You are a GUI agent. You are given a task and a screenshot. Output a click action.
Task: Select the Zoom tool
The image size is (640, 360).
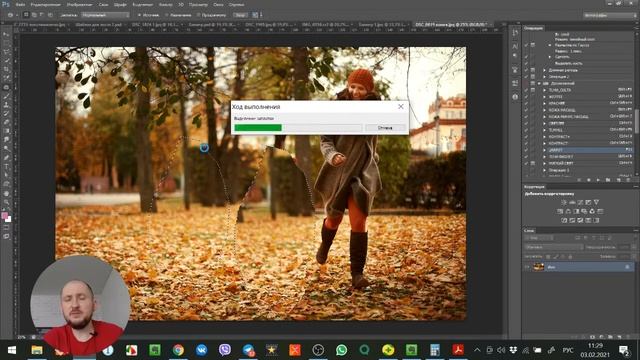[7, 202]
